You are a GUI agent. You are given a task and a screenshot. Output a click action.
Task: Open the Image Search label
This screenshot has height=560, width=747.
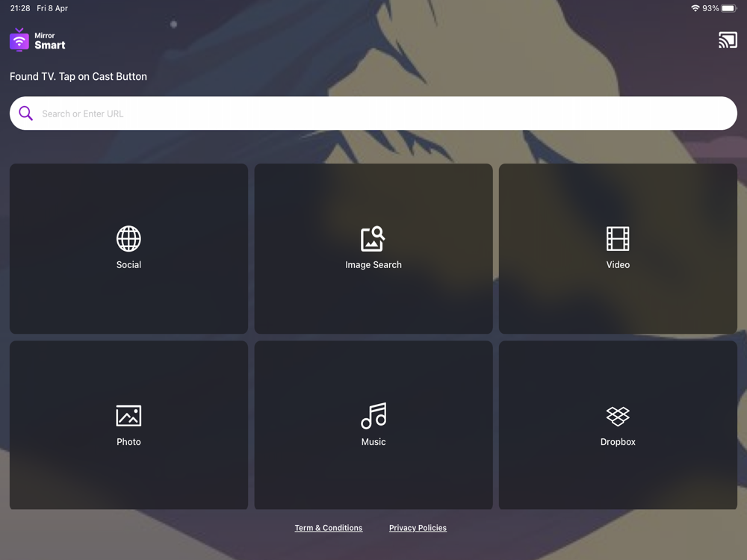click(x=373, y=265)
